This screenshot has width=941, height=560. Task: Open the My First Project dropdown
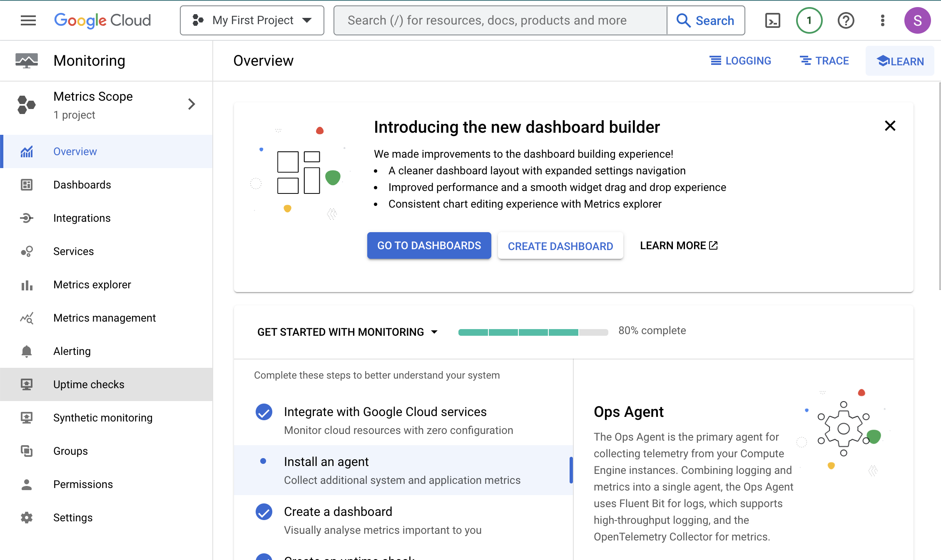point(252,20)
